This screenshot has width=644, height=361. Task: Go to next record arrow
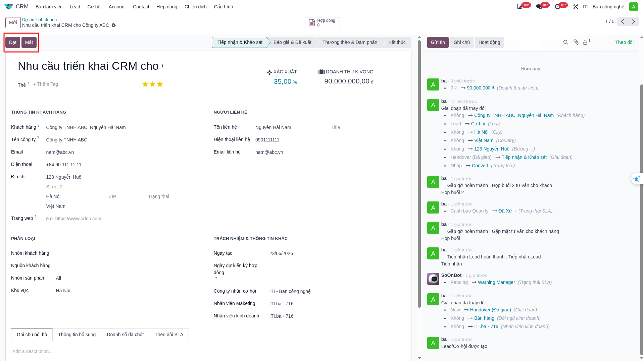pyautogui.click(x=634, y=21)
